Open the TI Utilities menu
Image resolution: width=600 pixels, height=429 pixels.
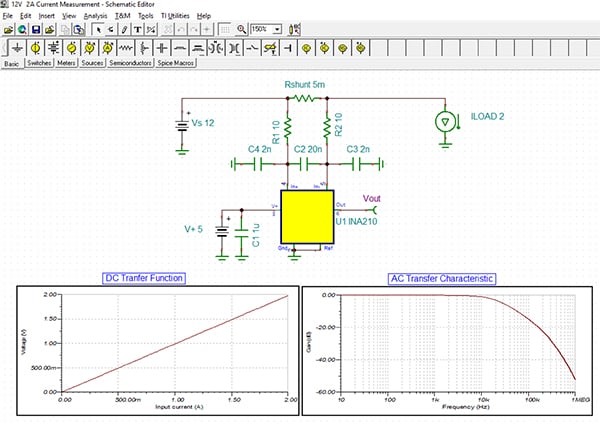pos(175,16)
